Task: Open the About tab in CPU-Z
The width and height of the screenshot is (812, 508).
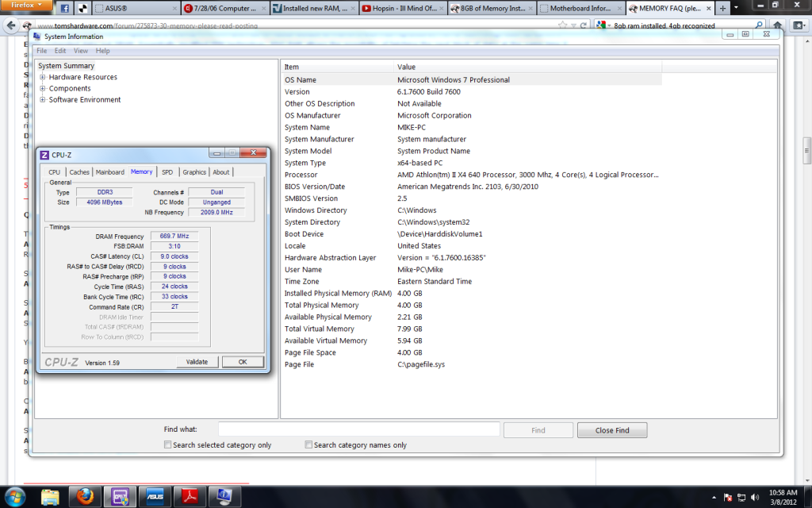Action: click(x=221, y=172)
